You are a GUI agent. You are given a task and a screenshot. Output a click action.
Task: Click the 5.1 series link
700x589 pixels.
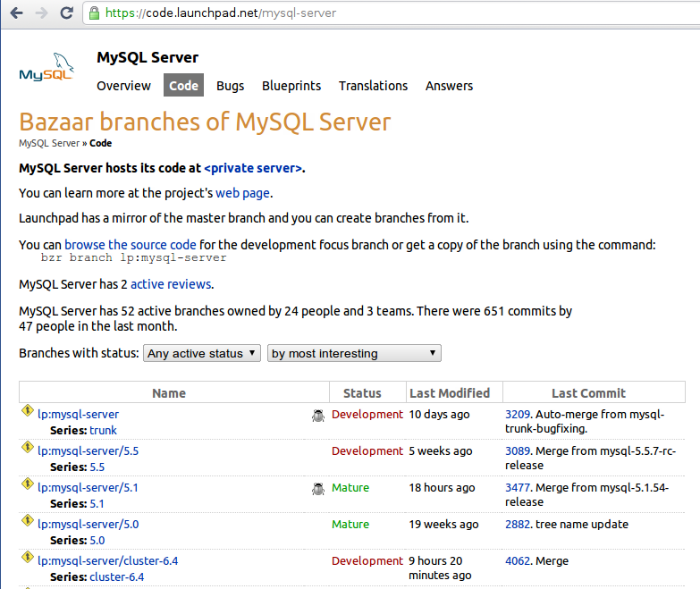[97, 504]
